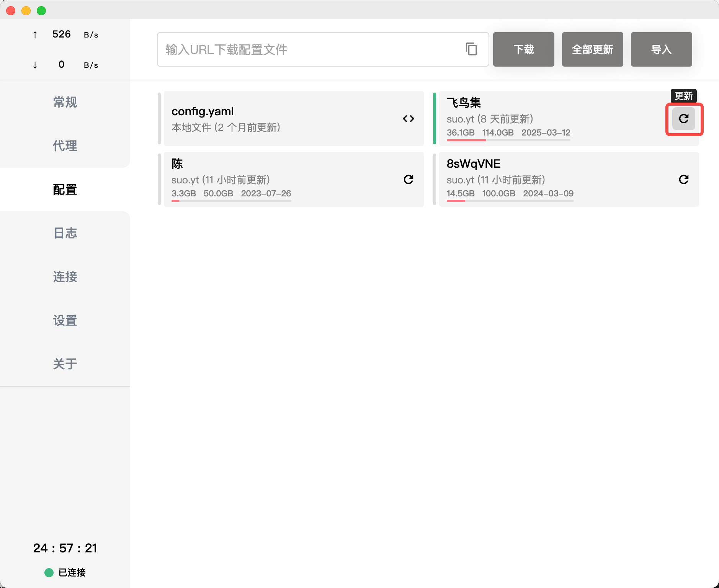Screen dimensions: 719x588
Task: Click the 已连接 status label
Action: (x=72, y=572)
